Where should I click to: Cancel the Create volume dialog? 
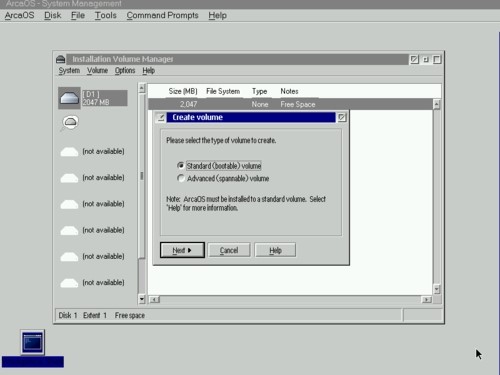[x=229, y=250]
